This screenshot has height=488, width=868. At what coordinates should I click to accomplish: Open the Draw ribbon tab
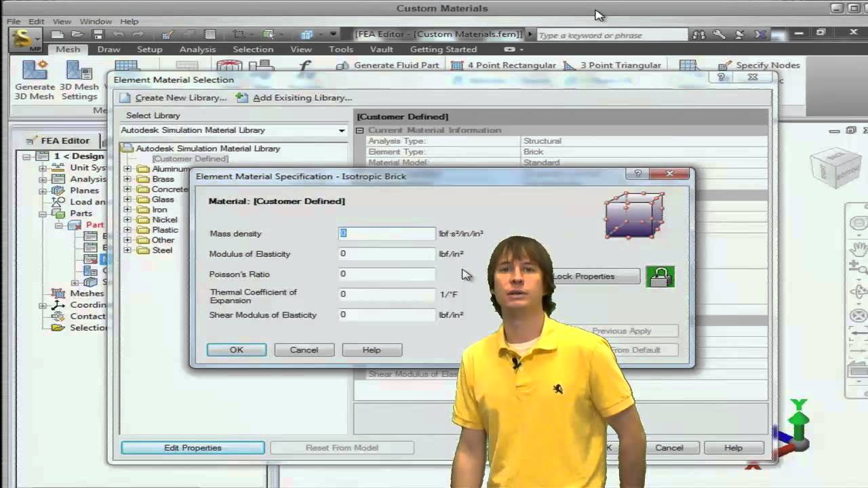(x=108, y=49)
